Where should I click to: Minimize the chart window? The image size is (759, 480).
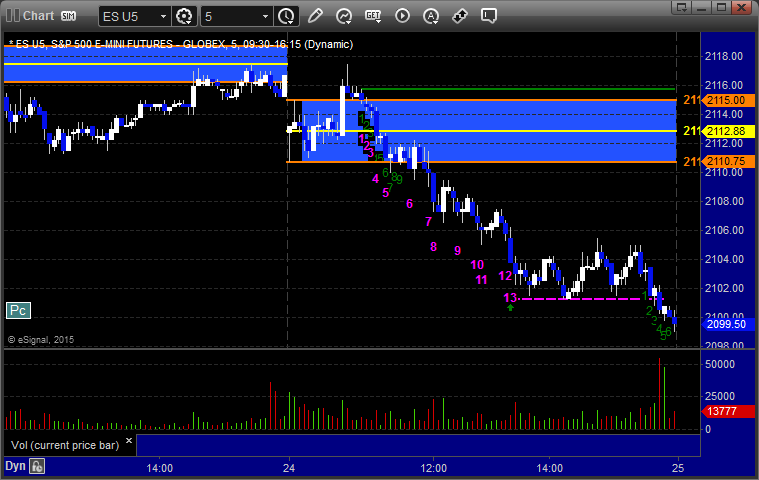click(x=701, y=7)
